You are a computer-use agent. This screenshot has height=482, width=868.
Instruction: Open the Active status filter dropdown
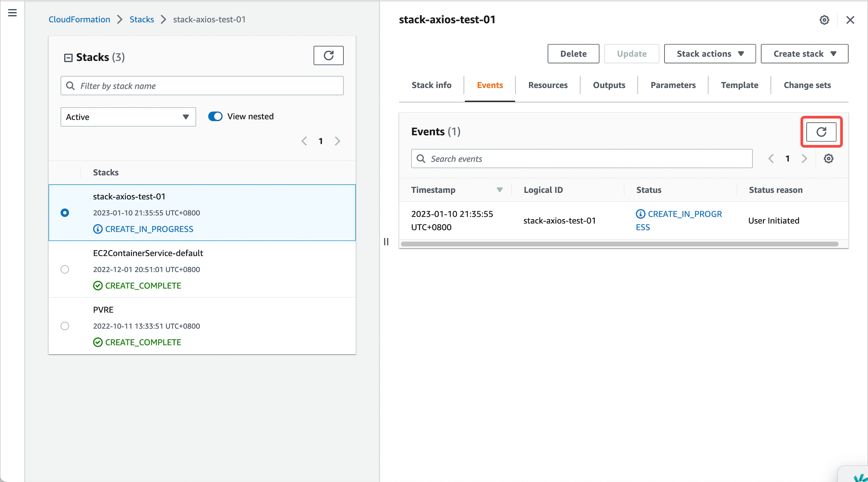pos(128,117)
